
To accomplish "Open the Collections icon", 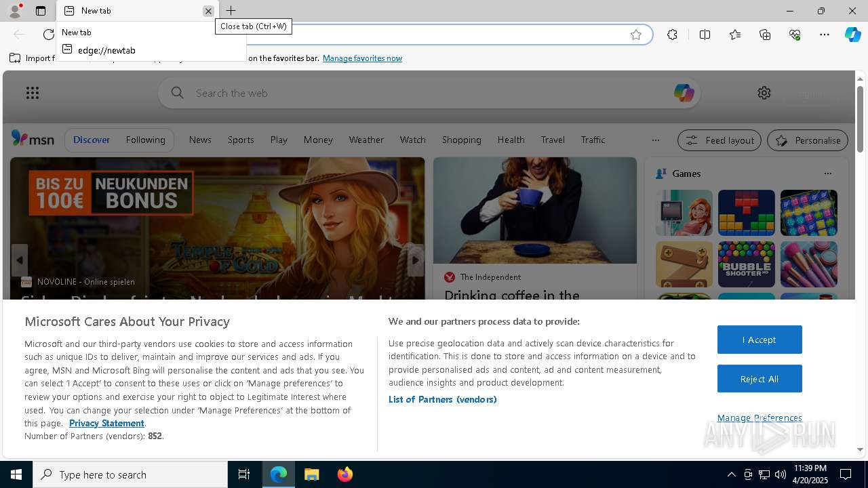I will pyautogui.click(x=765, y=35).
